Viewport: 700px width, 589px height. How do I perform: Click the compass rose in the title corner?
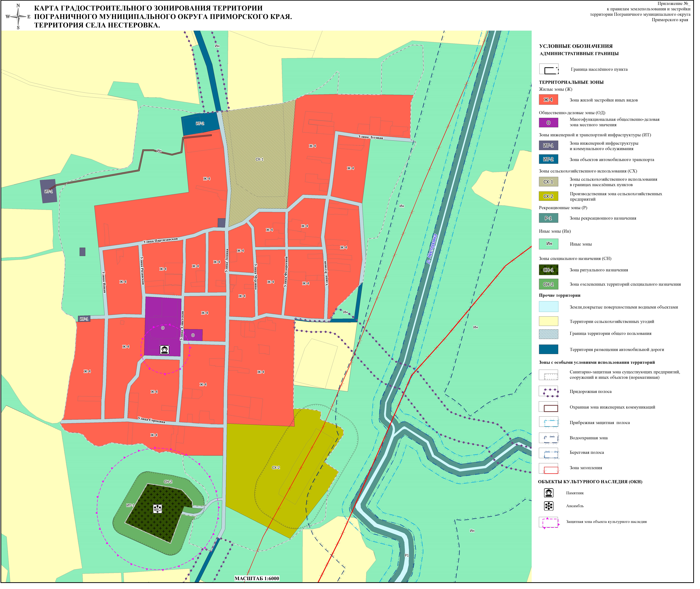(18, 17)
